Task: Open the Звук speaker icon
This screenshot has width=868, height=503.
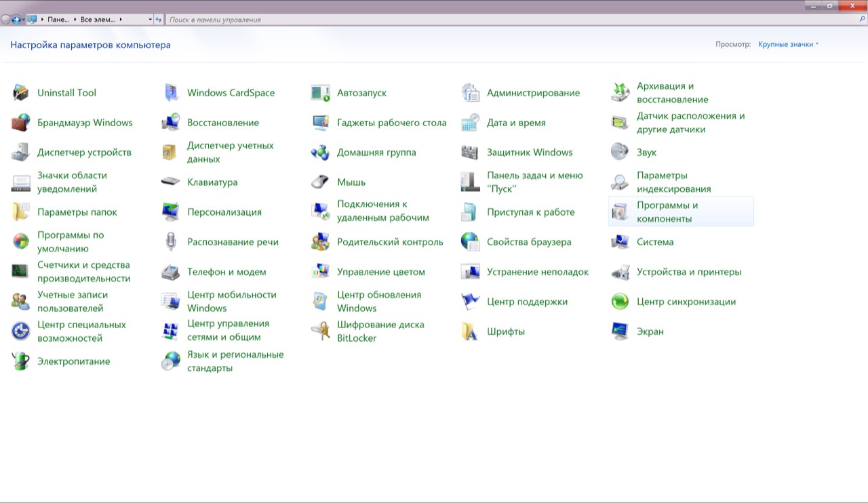Action: (620, 153)
